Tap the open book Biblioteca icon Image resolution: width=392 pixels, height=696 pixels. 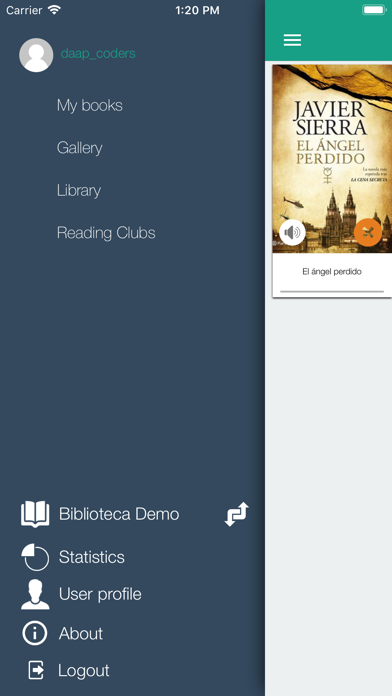coord(35,514)
